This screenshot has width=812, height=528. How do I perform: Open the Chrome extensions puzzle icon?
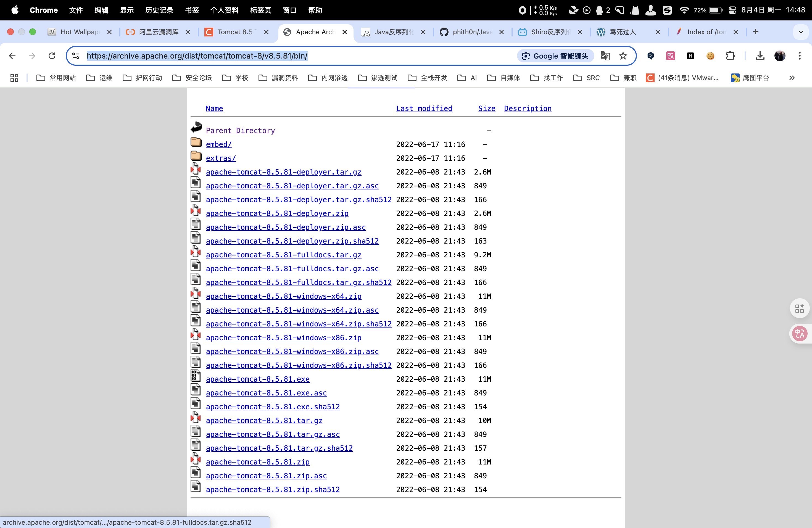pyautogui.click(x=731, y=56)
